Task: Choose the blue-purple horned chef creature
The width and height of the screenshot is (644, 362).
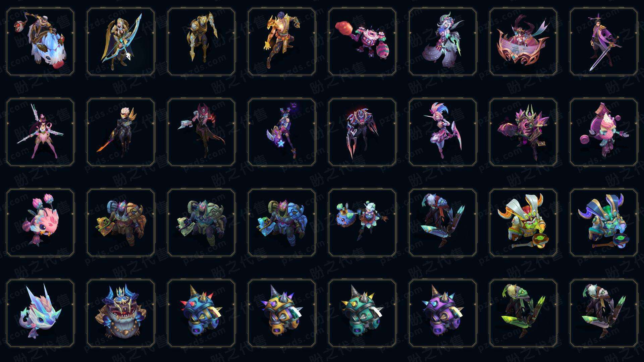Action: (x=604, y=223)
